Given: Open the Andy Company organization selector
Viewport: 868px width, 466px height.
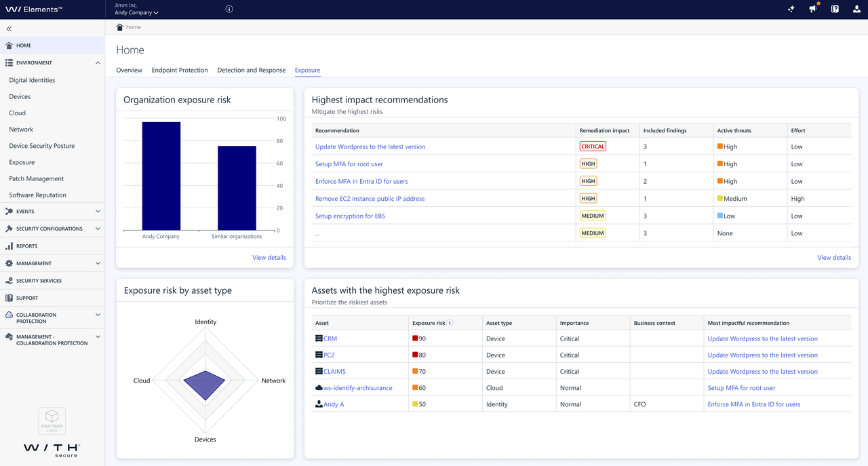Looking at the screenshot, I should coord(136,12).
